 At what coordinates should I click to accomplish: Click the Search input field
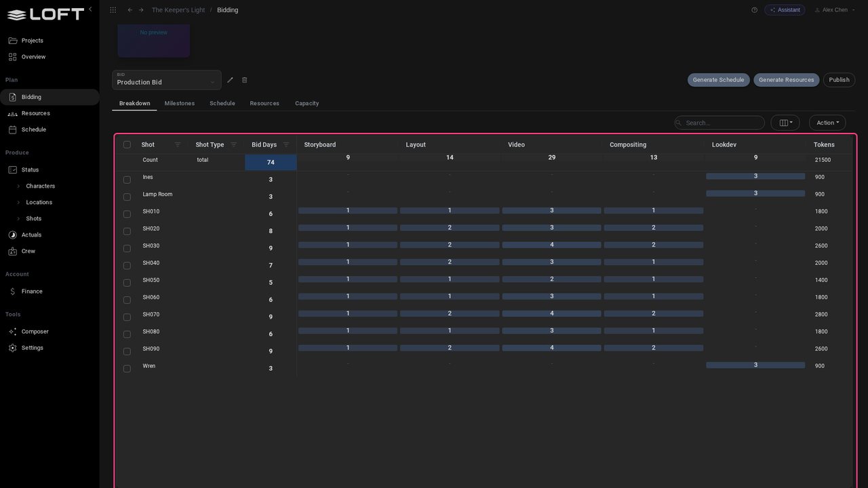tap(719, 123)
